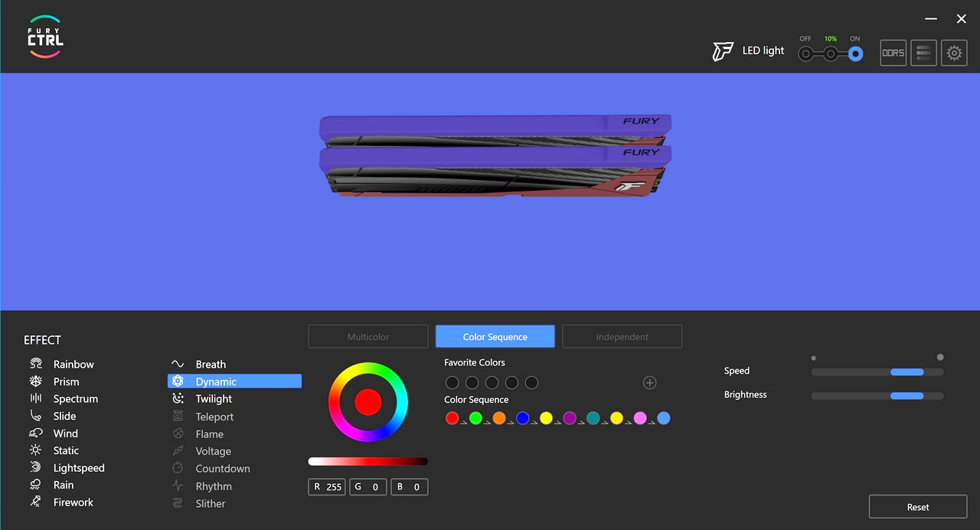
Task: Choose the Slither effect icon
Action: click(178, 503)
